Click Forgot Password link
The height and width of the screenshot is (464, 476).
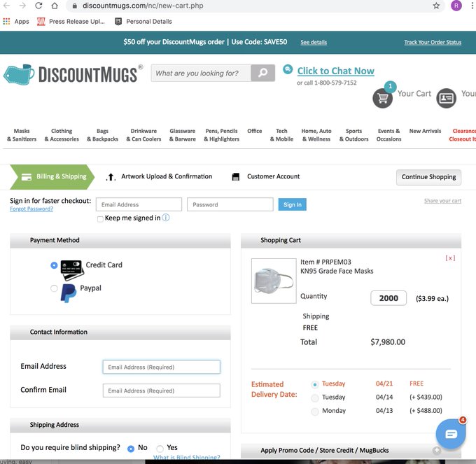31,209
